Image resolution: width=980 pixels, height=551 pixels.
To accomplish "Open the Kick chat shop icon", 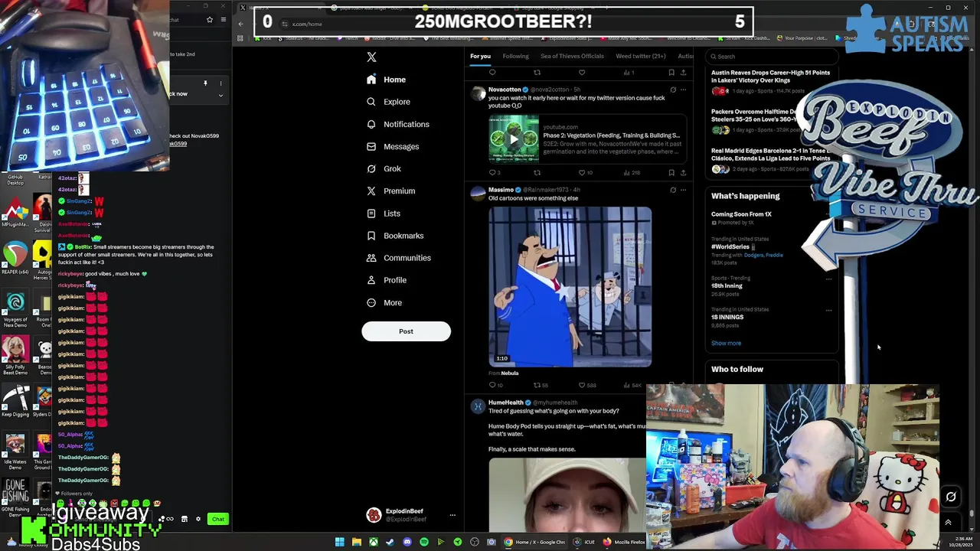I will tap(184, 519).
